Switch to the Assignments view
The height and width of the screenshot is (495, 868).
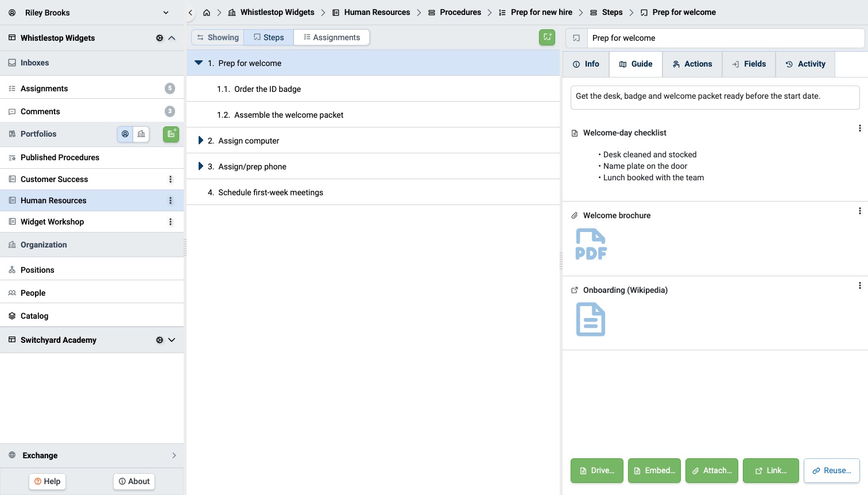click(332, 37)
